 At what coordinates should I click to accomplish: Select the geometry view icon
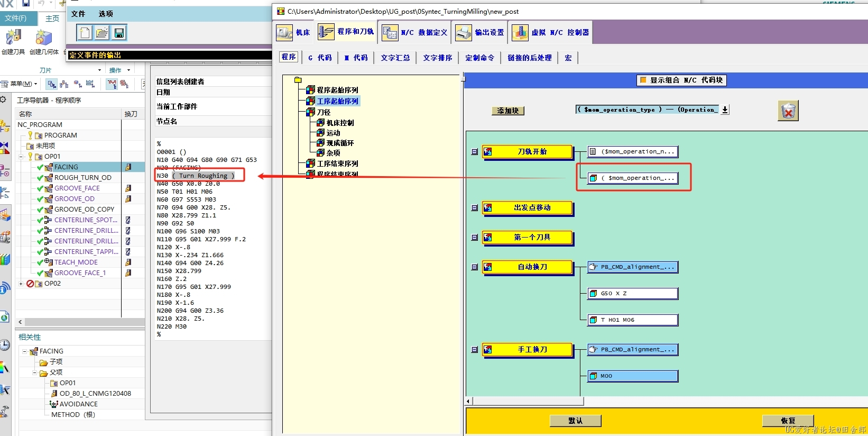point(78,84)
